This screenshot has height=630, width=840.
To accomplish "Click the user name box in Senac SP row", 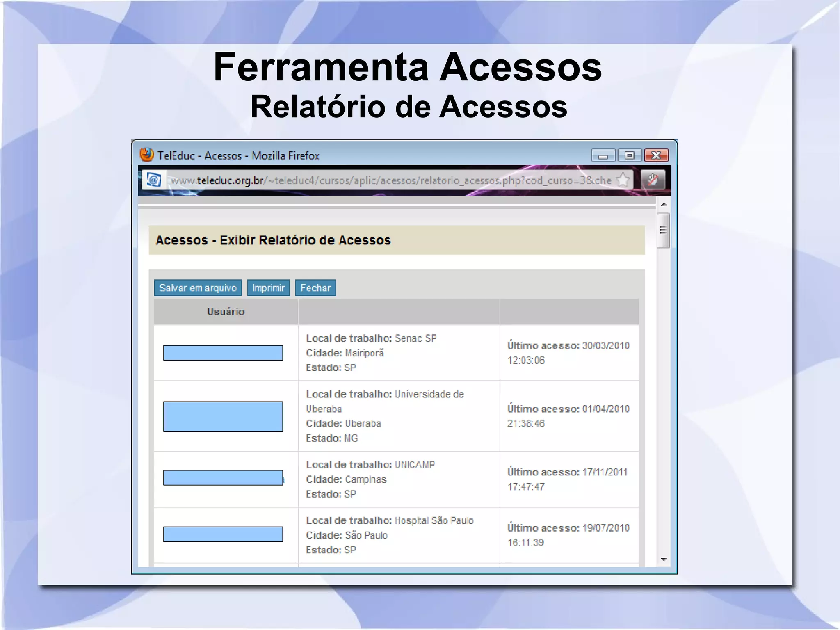I will point(223,353).
